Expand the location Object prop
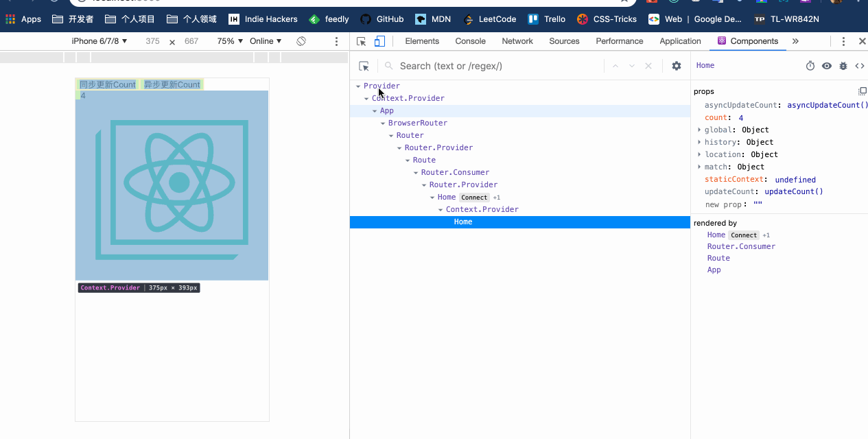Screen dimensions: 868x439 click(x=699, y=154)
